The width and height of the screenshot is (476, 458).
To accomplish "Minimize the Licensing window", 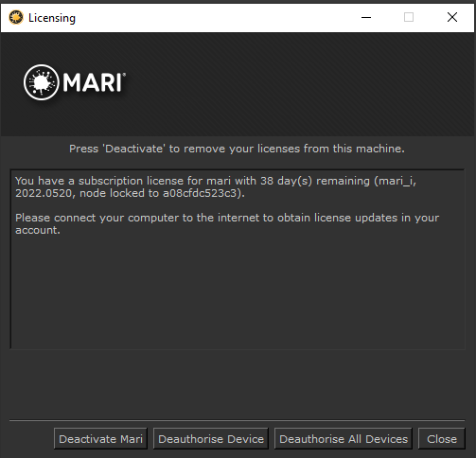I will pyautogui.click(x=366, y=17).
